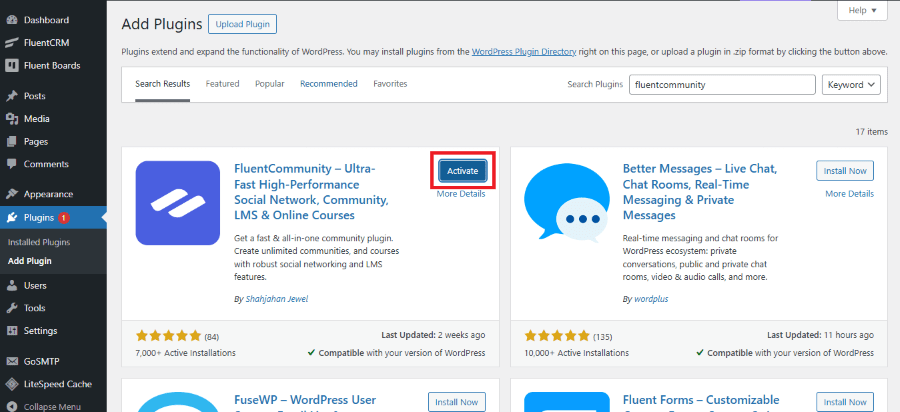Expand the Help dropdown tab
This screenshot has height=412, width=900.
click(x=862, y=10)
